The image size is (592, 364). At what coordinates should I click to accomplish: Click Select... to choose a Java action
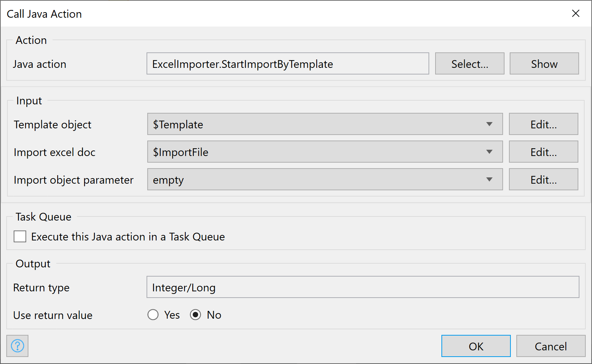[469, 64]
